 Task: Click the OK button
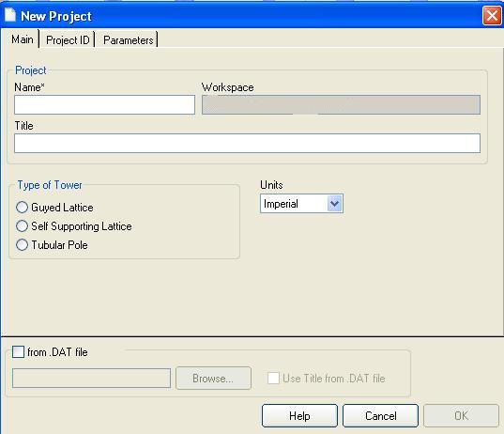point(461,415)
